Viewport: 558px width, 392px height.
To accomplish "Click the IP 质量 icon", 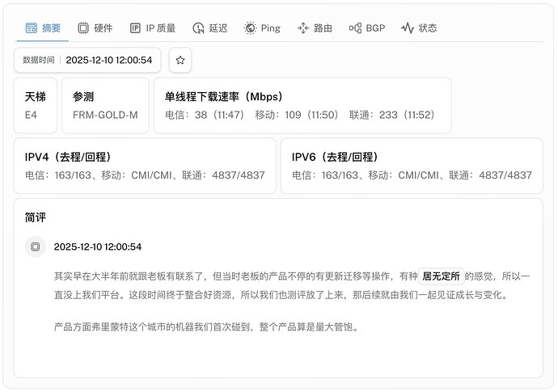I will pos(135,28).
